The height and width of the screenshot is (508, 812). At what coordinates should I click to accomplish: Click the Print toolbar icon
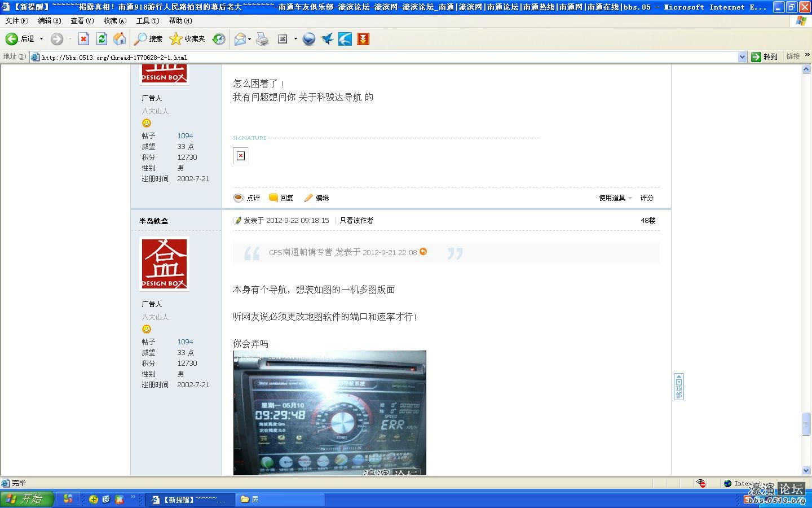(262, 39)
